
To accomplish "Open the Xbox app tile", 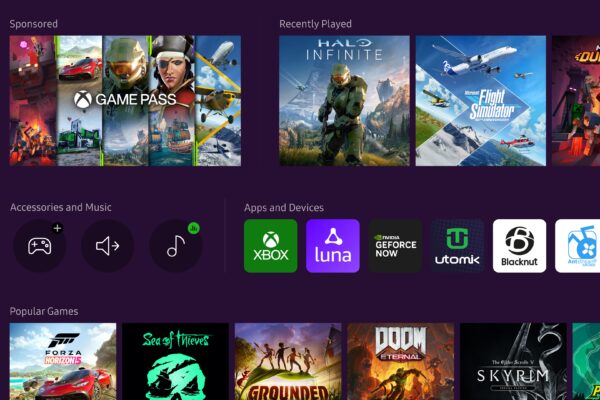I will click(271, 246).
